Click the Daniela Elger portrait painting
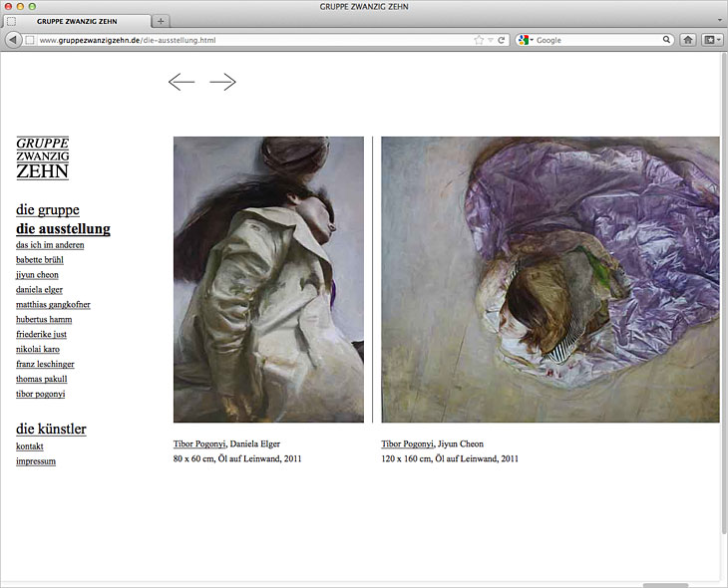This screenshot has height=588, width=728. coord(268,279)
